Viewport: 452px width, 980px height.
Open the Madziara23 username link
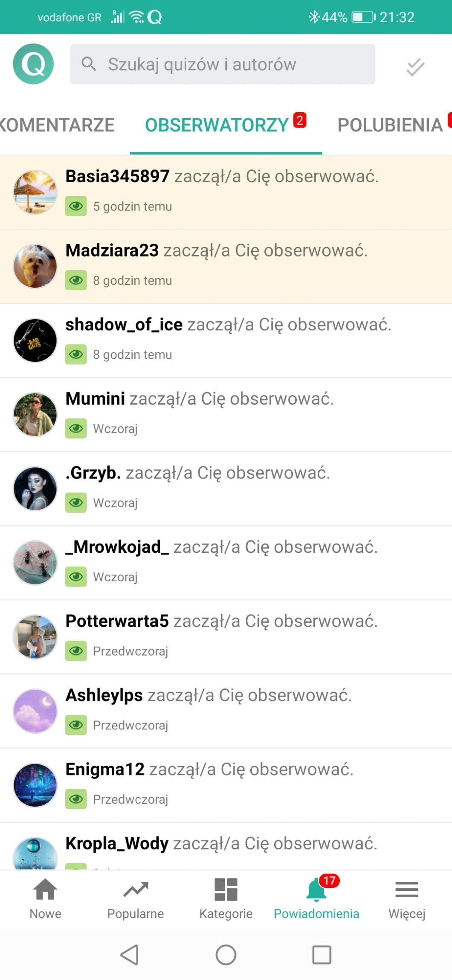[x=112, y=251]
